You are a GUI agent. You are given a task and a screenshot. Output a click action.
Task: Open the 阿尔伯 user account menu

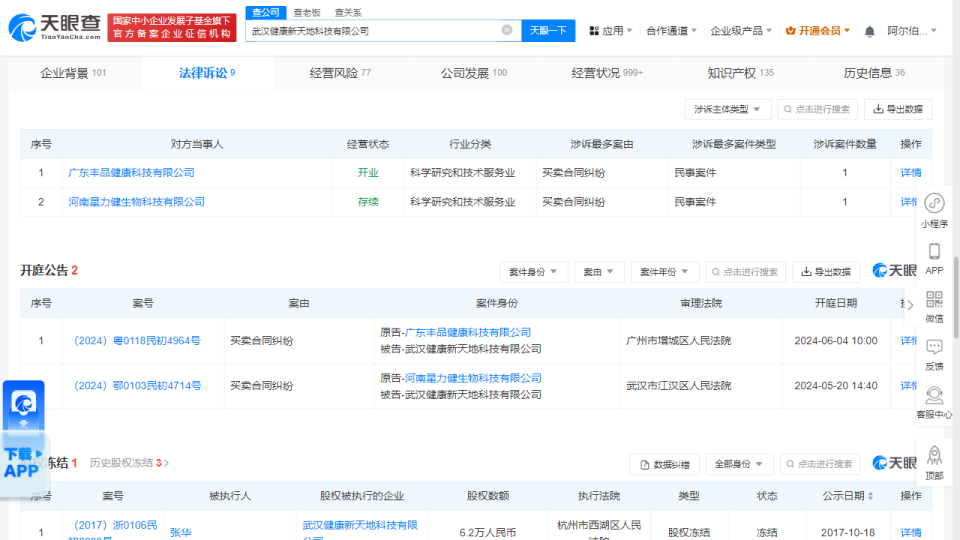coord(912,31)
